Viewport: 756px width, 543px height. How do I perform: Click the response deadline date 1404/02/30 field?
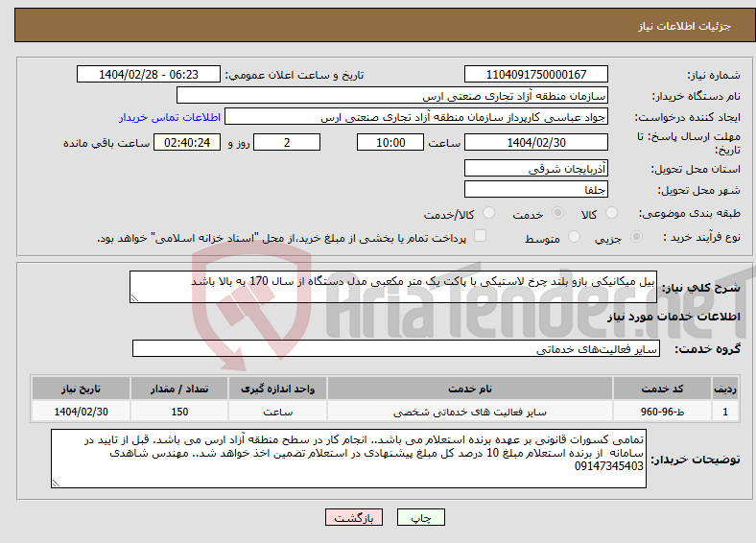point(536,142)
